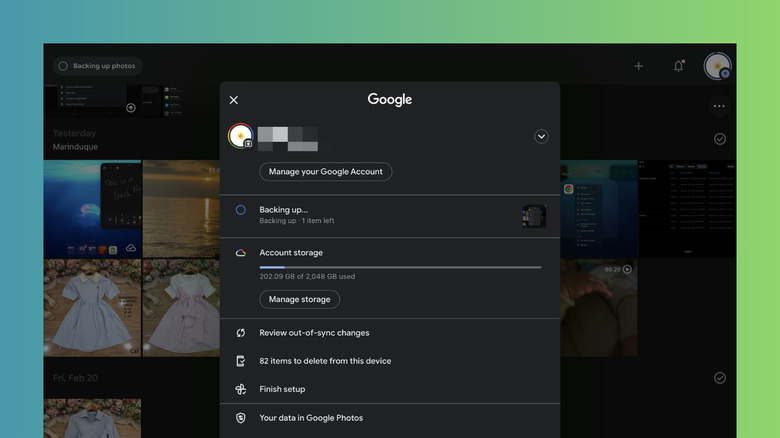
Task: Click the delete-from-device phone icon
Action: pyautogui.click(x=241, y=361)
